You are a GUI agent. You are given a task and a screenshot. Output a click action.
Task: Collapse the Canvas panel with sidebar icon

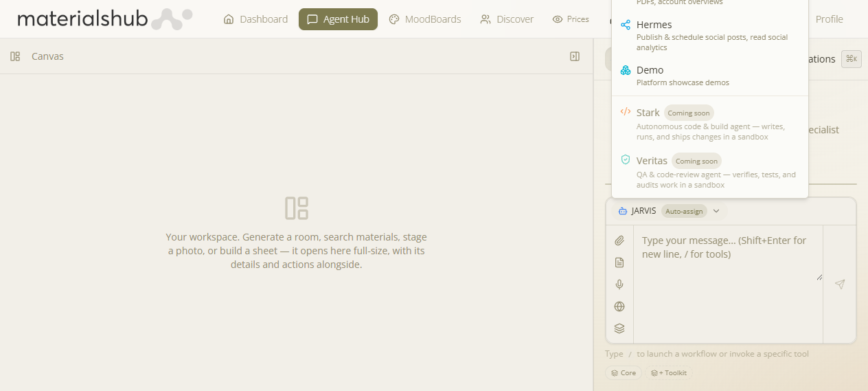(575, 56)
